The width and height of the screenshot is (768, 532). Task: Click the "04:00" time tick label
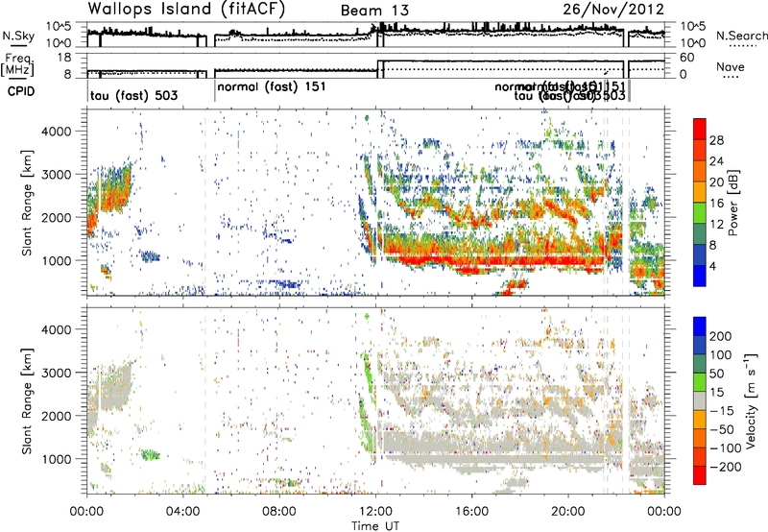(183, 512)
